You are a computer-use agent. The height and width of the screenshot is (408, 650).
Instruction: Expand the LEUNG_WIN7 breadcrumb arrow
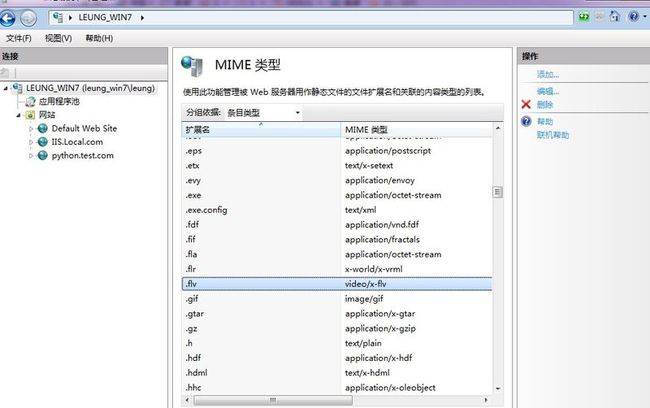coord(142,18)
